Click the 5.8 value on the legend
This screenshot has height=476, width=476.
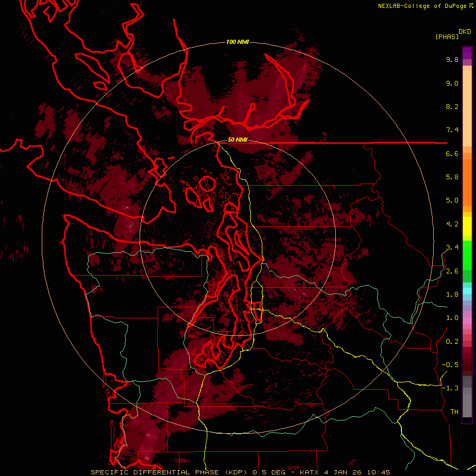(x=452, y=177)
